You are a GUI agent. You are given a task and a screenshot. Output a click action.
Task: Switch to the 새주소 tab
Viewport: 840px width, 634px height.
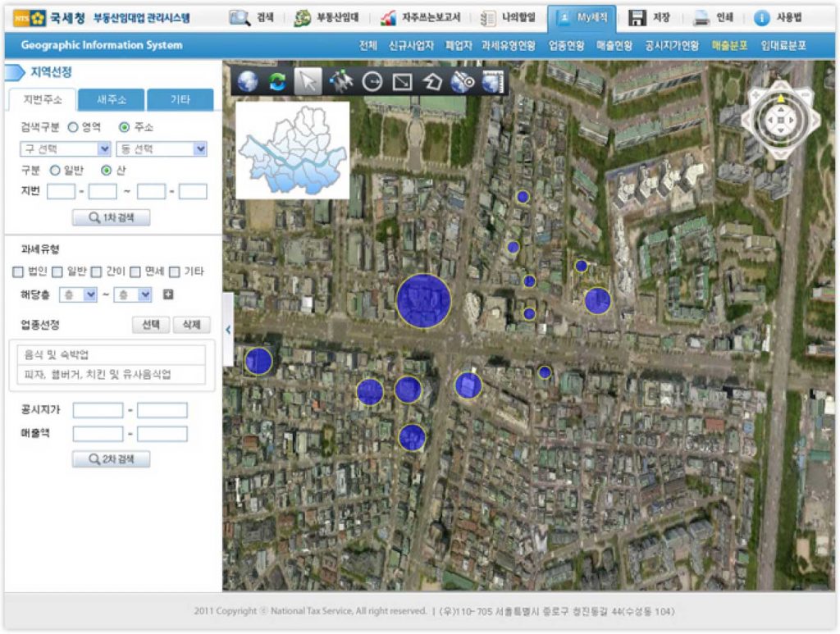(x=112, y=100)
